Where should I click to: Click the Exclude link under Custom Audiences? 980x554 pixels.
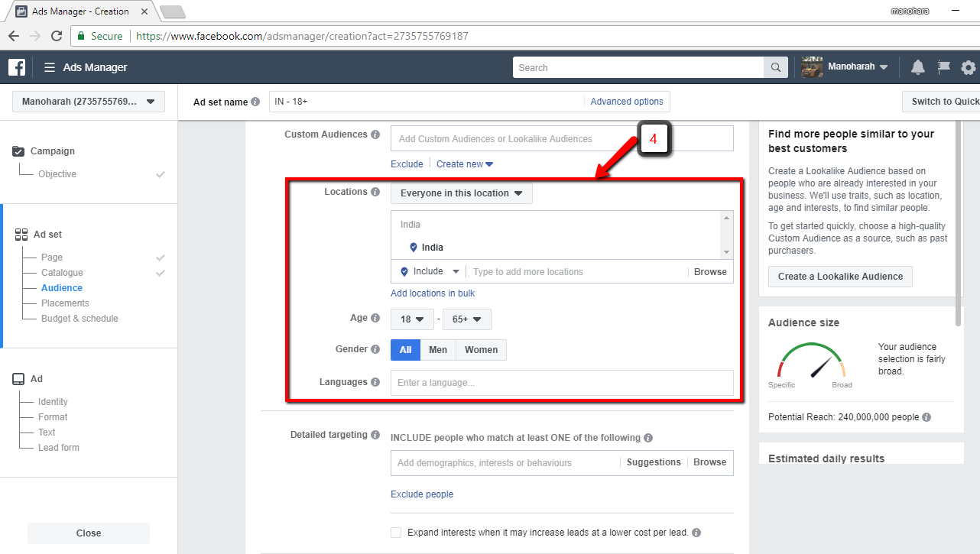click(x=407, y=164)
